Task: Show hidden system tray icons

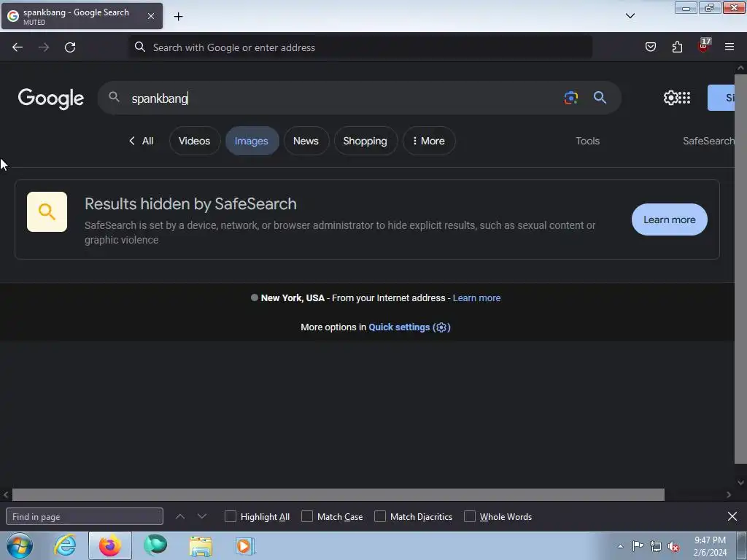Action: point(620,546)
